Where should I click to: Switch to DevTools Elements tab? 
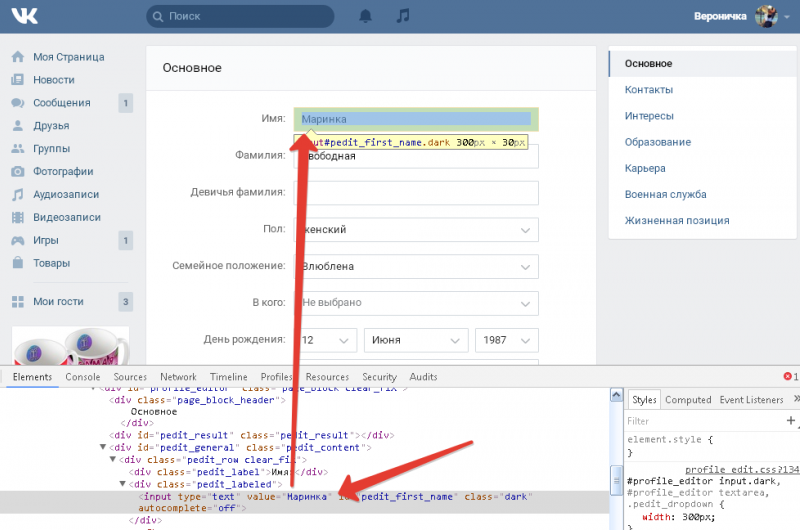coord(32,377)
